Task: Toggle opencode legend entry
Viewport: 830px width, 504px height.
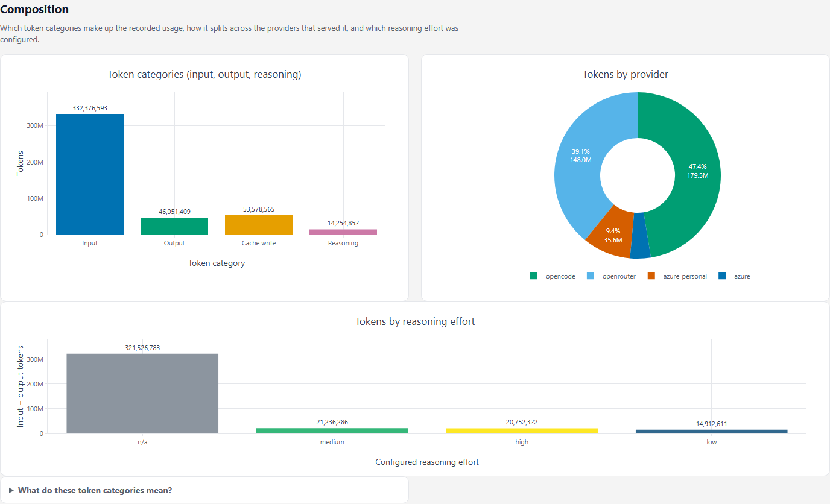Action: coord(553,276)
